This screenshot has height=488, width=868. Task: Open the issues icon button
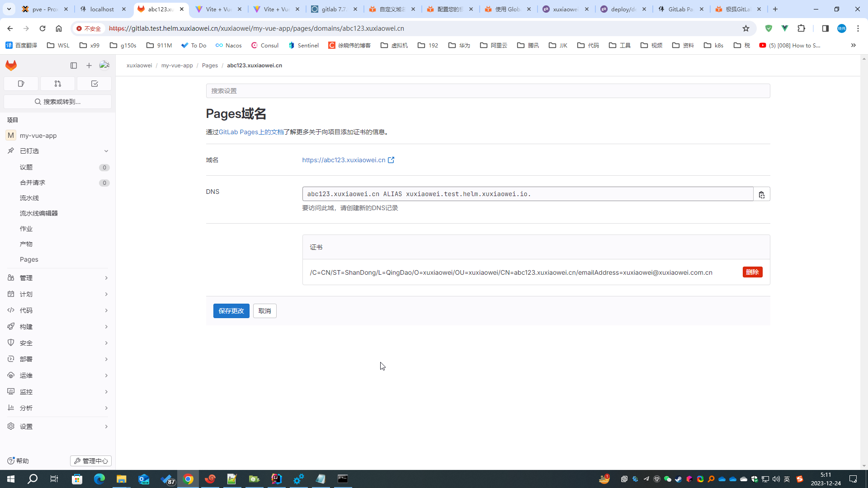21,84
